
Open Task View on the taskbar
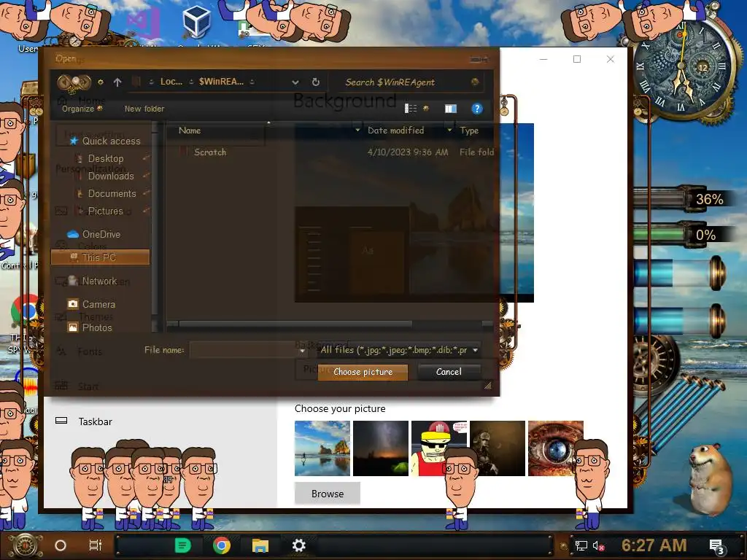96,545
